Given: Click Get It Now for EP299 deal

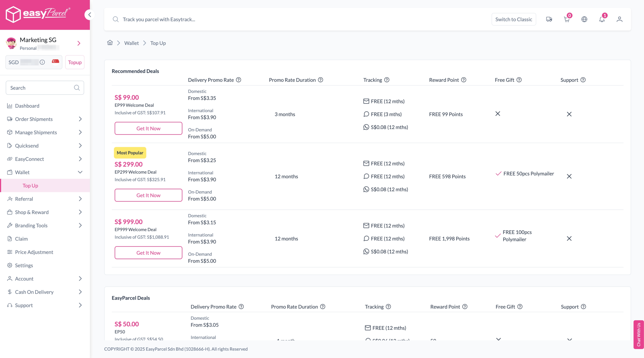Looking at the screenshot, I should point(148,195).
